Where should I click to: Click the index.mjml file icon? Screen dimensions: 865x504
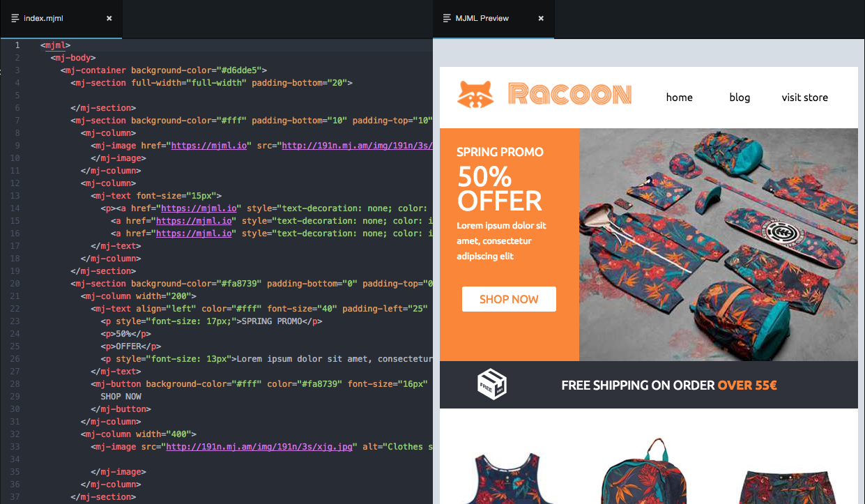point(15,19)
